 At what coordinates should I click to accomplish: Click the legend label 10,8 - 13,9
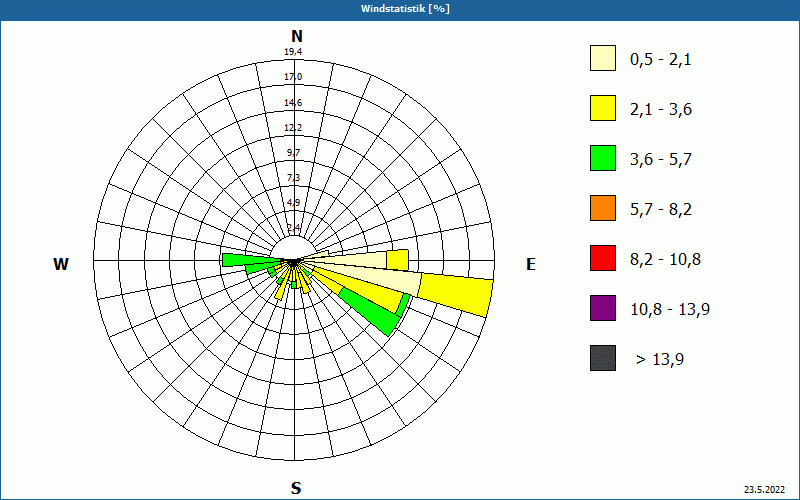670,310
